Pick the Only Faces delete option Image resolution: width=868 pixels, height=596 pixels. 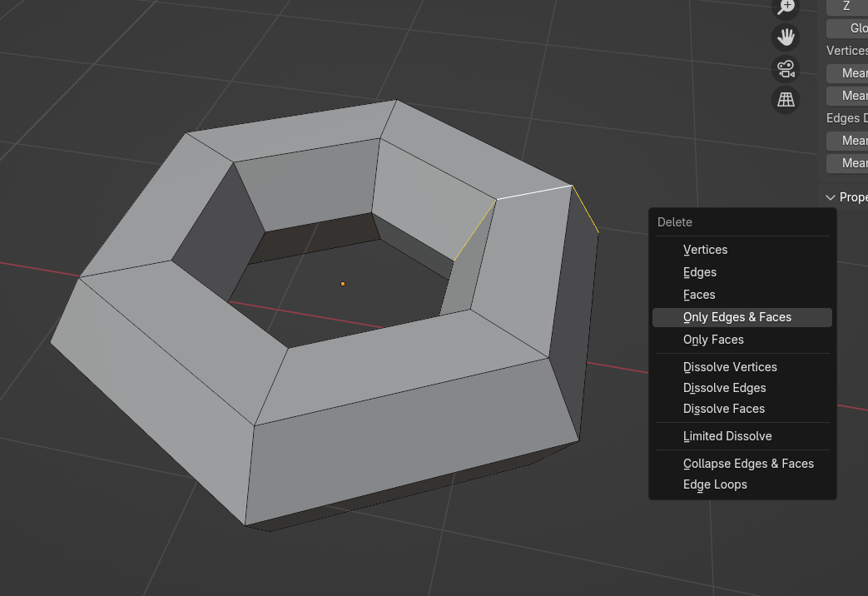742,340
